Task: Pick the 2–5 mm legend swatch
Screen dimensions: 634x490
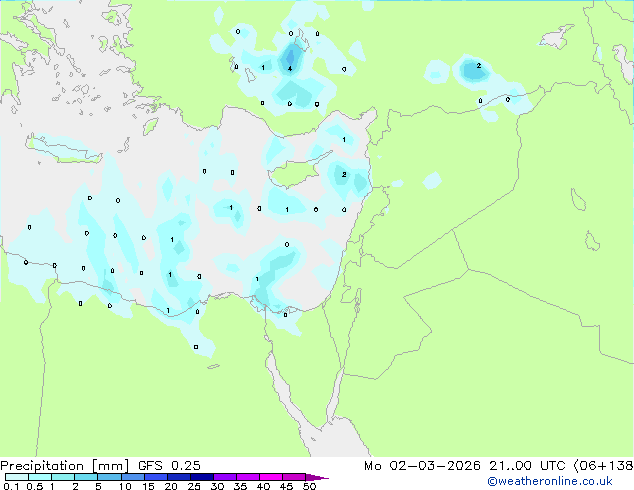Action: click(x=86, y=477)
